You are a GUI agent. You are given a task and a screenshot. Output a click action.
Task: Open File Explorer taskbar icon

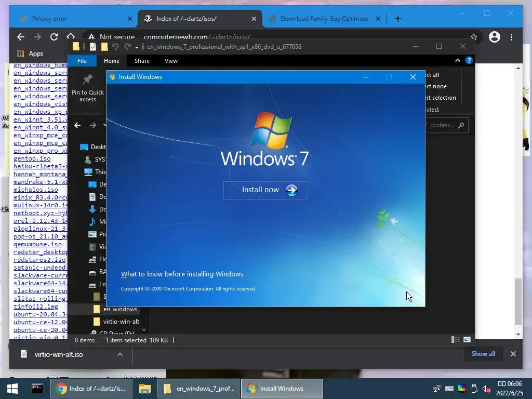point(145,389)
